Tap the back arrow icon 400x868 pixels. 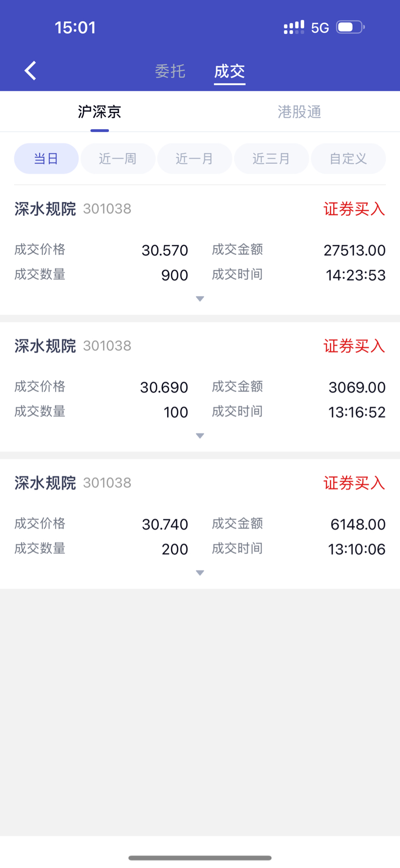click(30, 70)
